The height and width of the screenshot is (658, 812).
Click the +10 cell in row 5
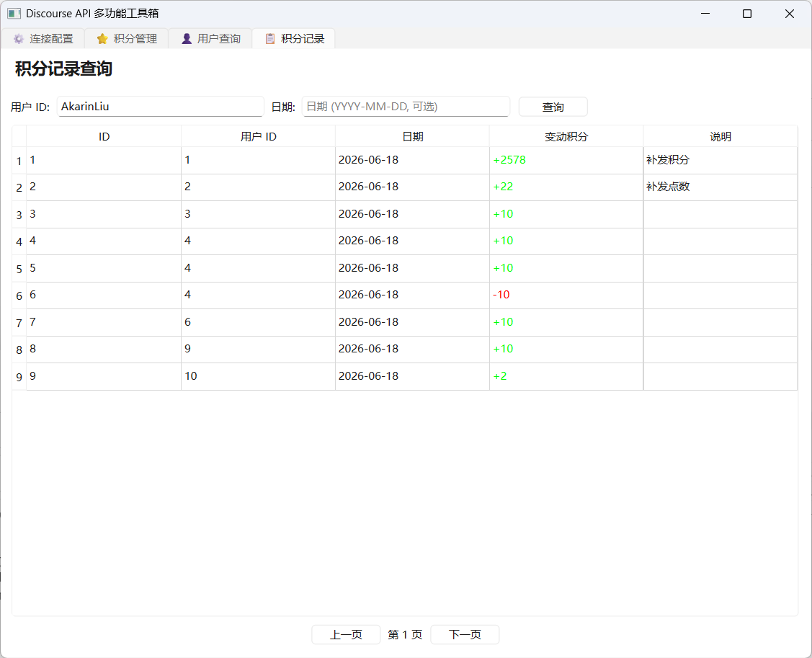566,268
